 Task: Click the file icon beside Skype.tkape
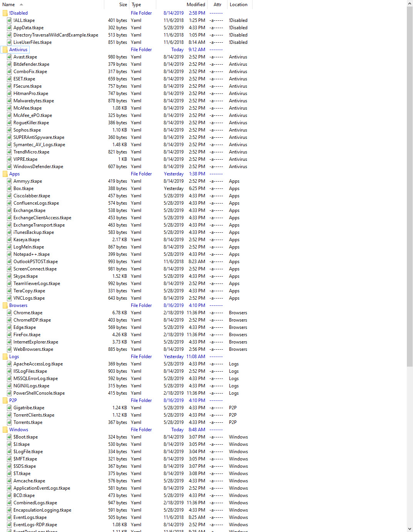9,276
